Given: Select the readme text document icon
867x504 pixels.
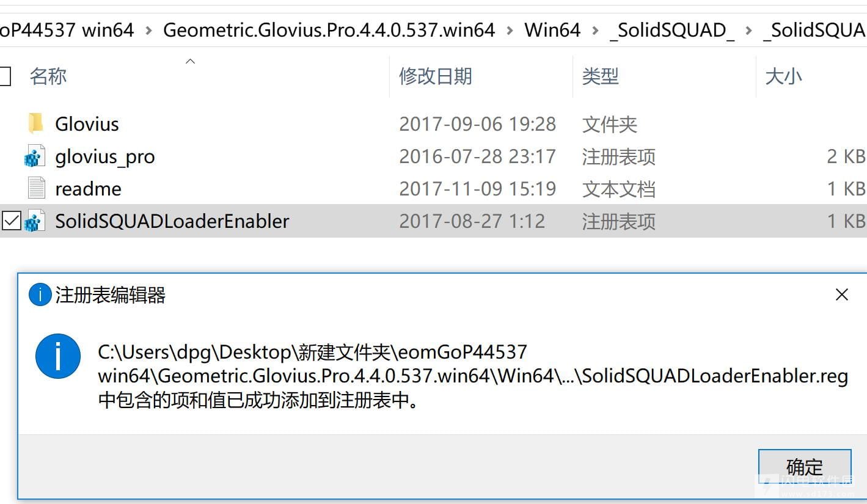Looking at the screenshot, I should (x=37, y=188).
